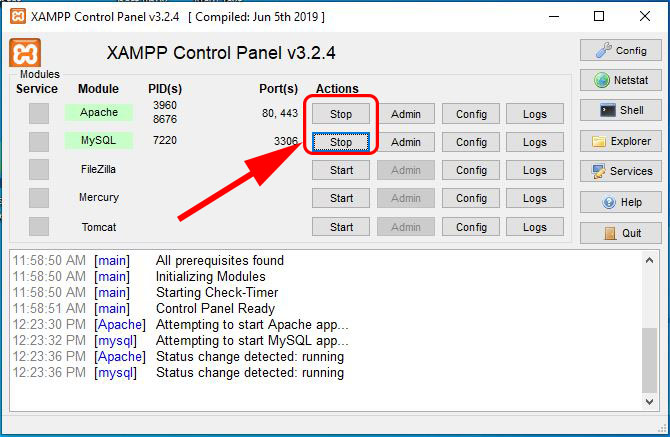
Task: Click log line 'All prerequisites found'
Action: point(220,260)
